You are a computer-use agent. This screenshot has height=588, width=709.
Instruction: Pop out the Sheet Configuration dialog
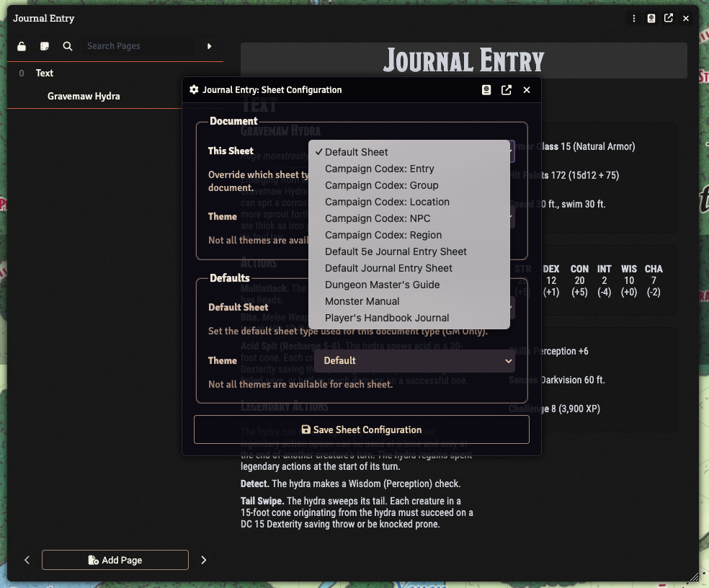[x=507, y=90]
